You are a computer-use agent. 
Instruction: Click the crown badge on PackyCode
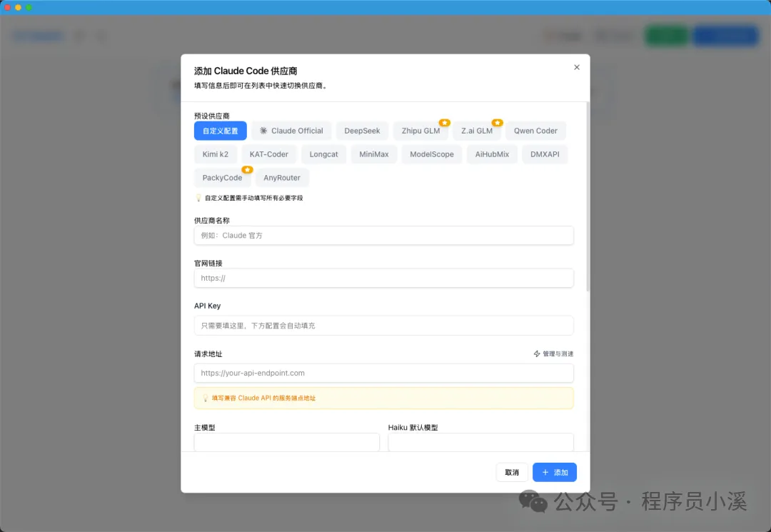click(247, 170)
